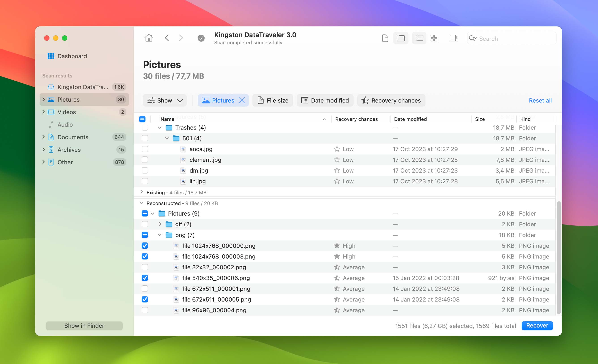Collapse the png (7) folder
This screenshot has height=364, width=598.
[159, 235]
